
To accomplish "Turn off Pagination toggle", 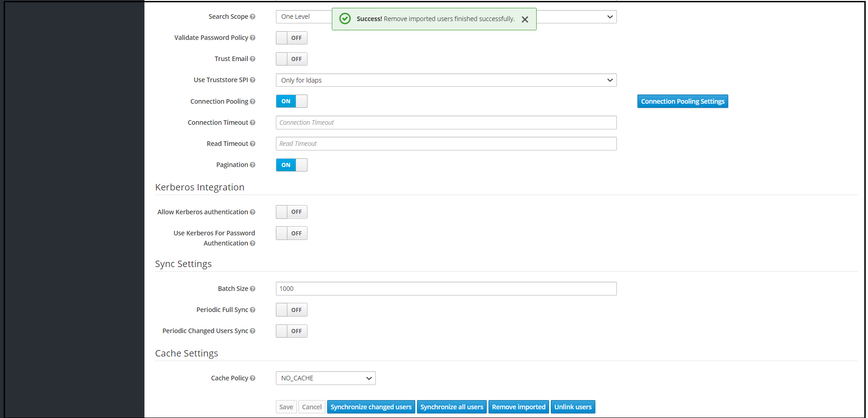I will [x=291, y=165].
